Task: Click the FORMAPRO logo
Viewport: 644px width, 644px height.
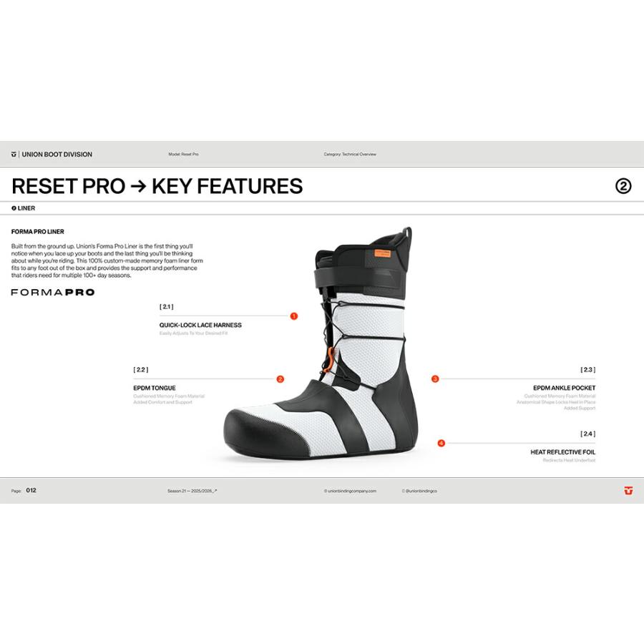Action: (53, 293)
